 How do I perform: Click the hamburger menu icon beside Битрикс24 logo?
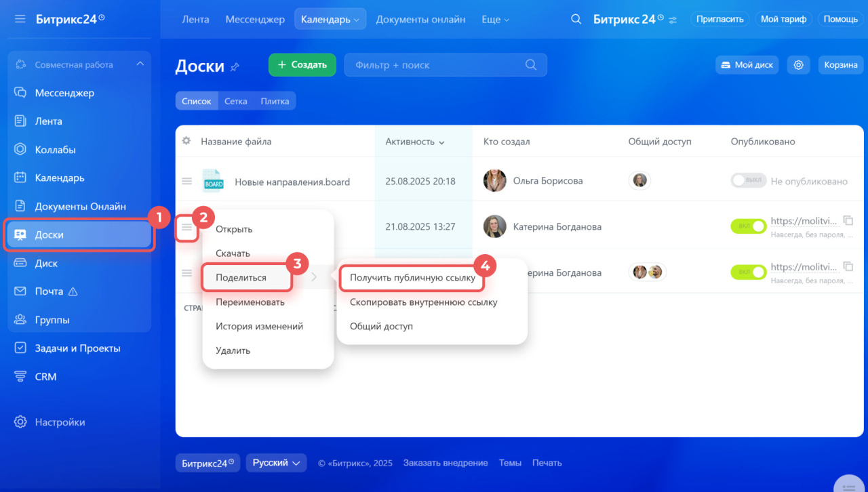pos(20,19)
